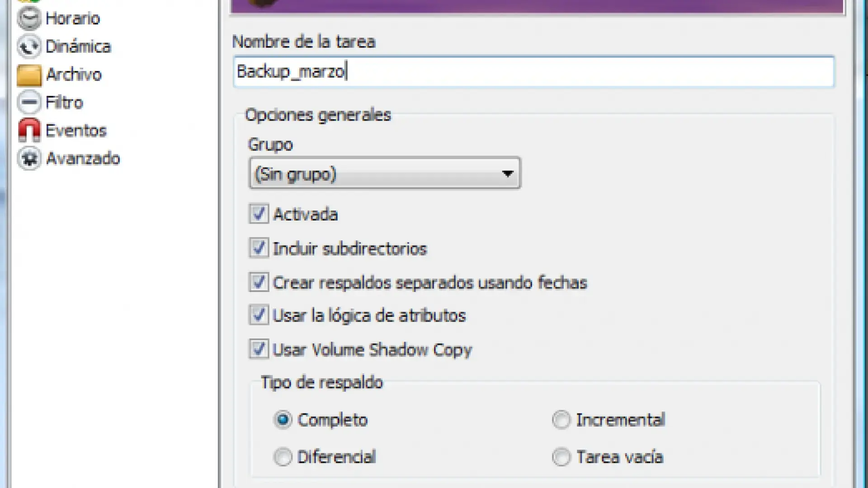Image resolution: width=868 pixels, height=488 pixels.
Task: Go to the Horario section label
Action: click(73, 19)
